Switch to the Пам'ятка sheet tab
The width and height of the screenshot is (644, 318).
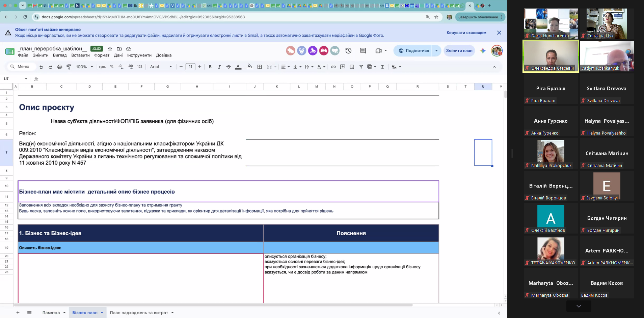[51, 313]
